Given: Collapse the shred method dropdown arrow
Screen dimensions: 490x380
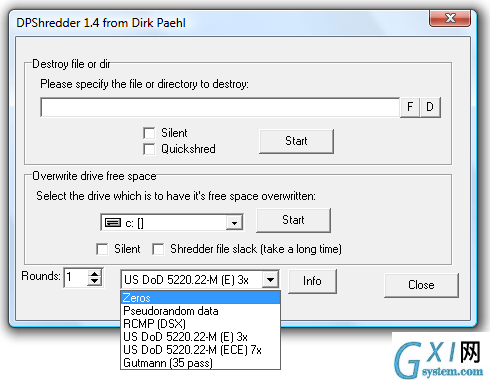Looking at the screenshot, I should pyautogui.click(x=270, y=280).
